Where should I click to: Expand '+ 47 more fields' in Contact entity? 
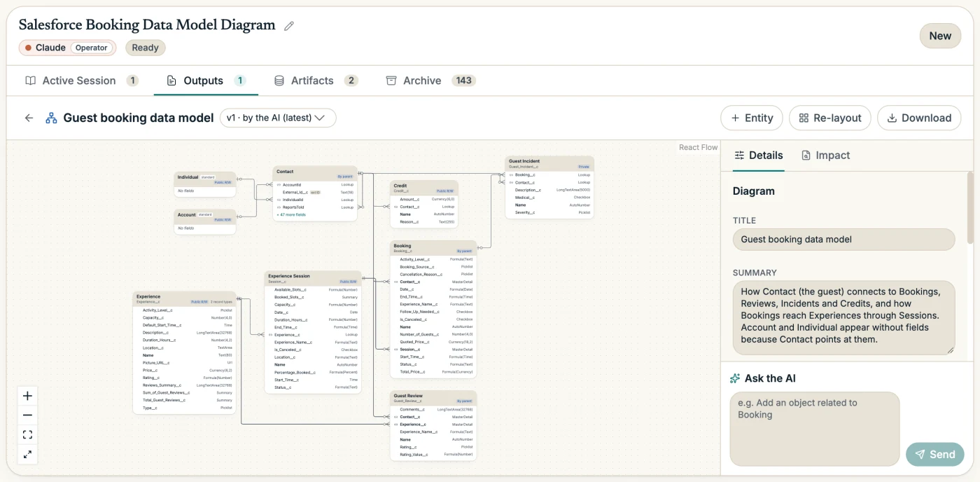(291, 214)
